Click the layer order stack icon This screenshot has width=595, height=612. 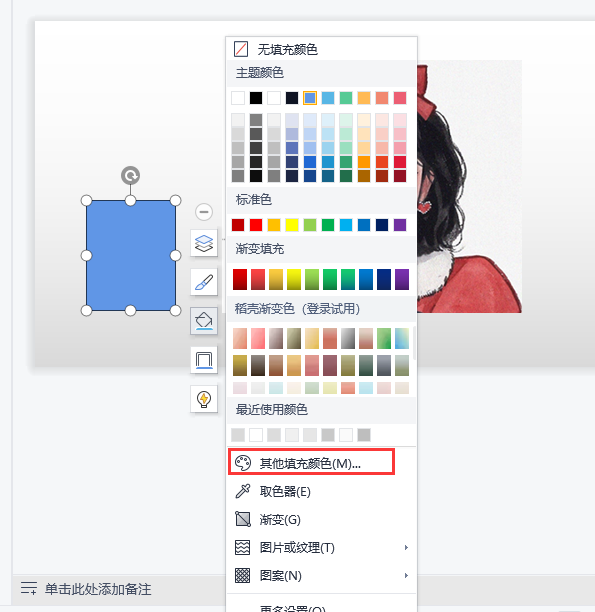204,243
